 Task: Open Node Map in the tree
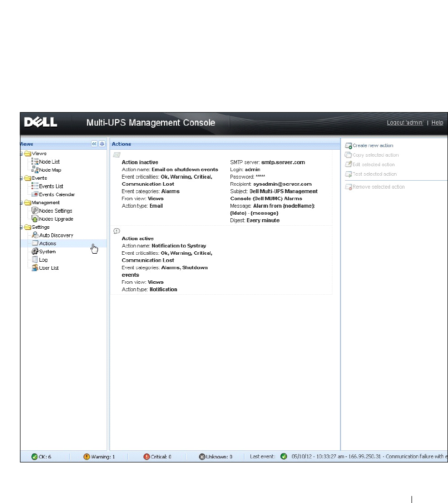50,170
